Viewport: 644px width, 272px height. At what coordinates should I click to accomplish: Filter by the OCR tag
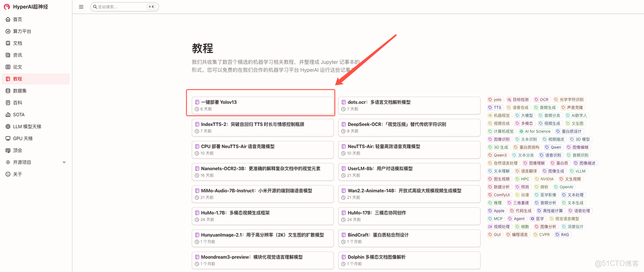[541, 100]
